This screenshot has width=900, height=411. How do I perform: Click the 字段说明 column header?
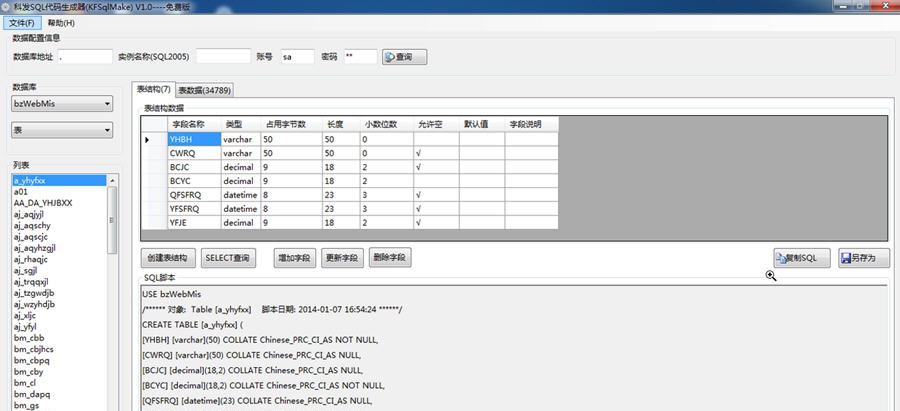click(x=531, y=124)
